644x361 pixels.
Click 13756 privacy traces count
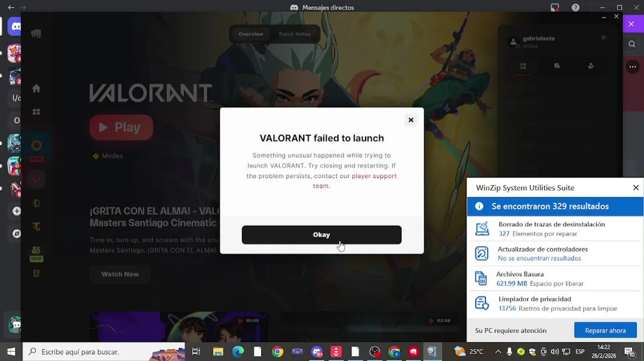tap(507, 308)
